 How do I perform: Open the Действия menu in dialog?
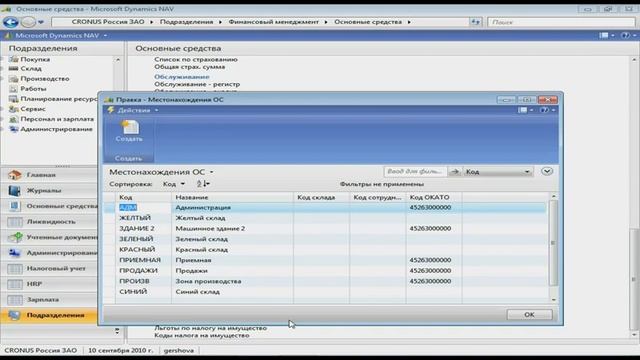point(133,110)
